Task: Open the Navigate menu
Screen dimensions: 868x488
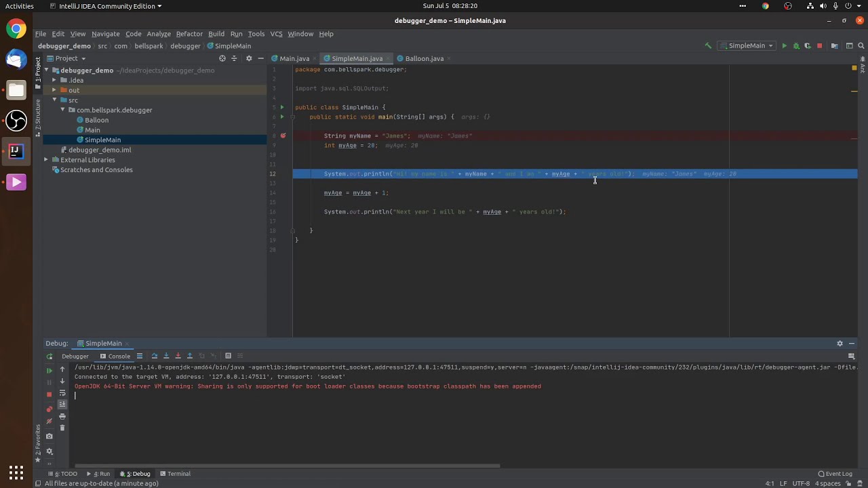Action: 105,34
